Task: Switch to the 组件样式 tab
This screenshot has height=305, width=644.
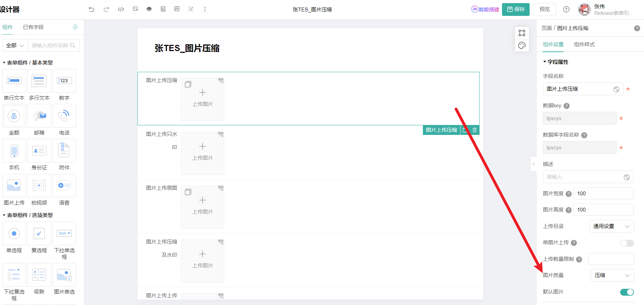Action: pyautogui.click(x=584, y=44)
